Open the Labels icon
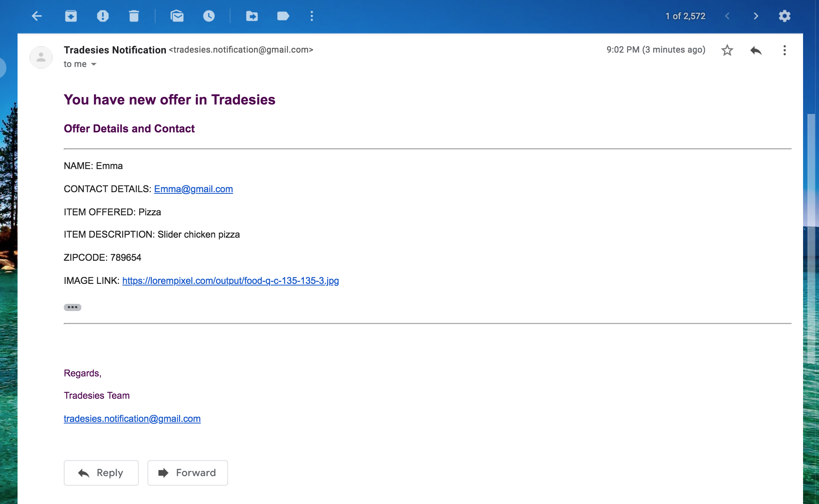The width and height of the screenshot is (819, 504). [x=283, y=16]
